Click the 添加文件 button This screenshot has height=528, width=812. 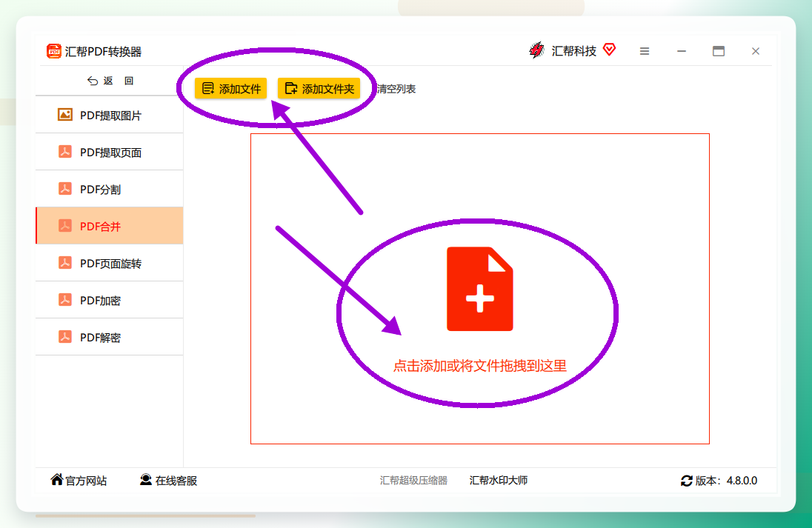coord(231,89)
